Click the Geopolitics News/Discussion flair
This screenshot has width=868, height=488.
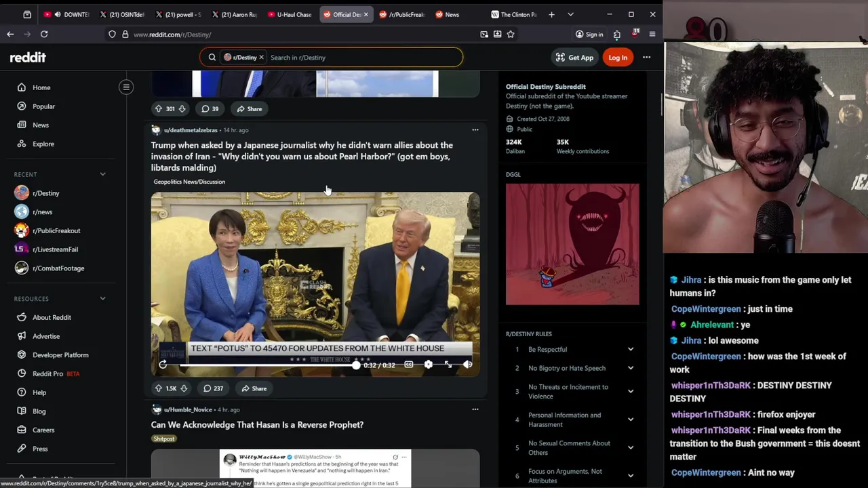click(x=189, y=182)
